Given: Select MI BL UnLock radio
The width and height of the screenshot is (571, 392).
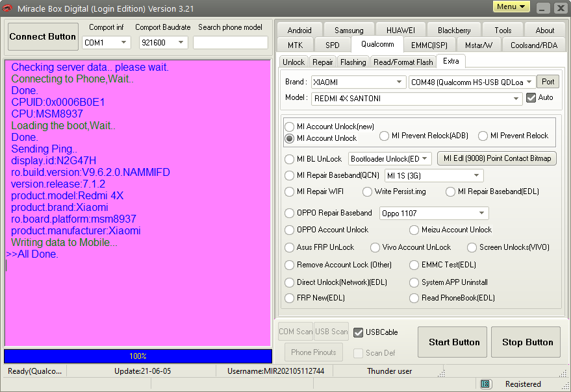Looking at the screenshot, I should coord(290,159).
